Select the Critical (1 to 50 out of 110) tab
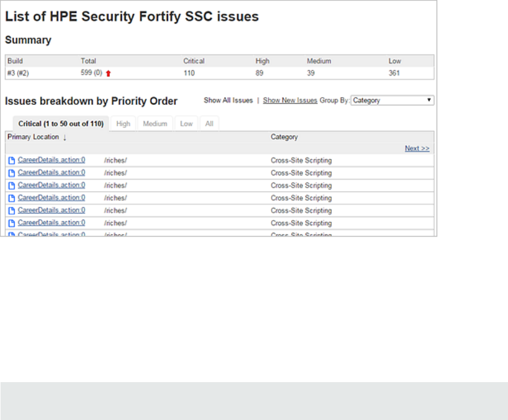 tap(61, 124)
